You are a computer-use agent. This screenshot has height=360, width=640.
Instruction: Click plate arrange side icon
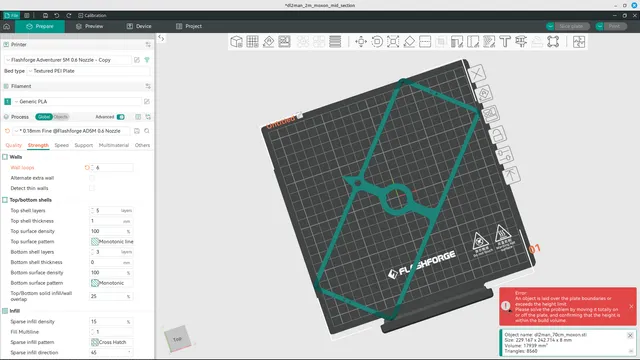point(491,114)
